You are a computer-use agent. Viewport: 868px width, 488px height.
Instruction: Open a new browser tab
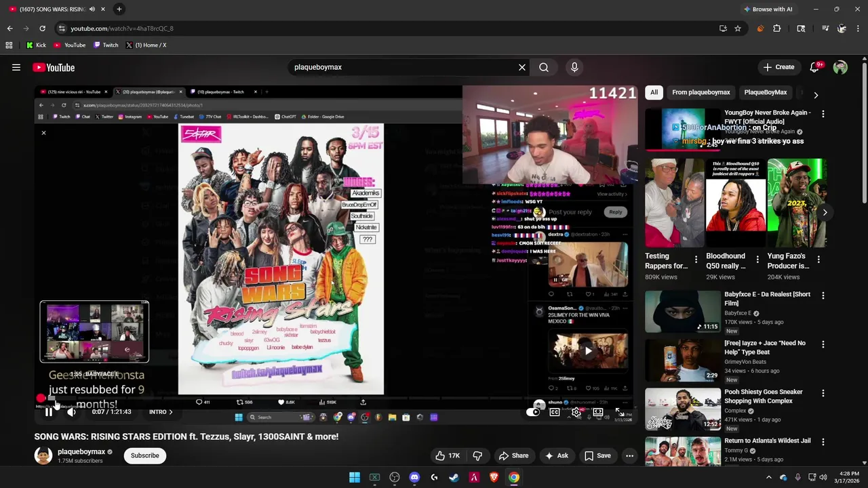tap(119, 9)
